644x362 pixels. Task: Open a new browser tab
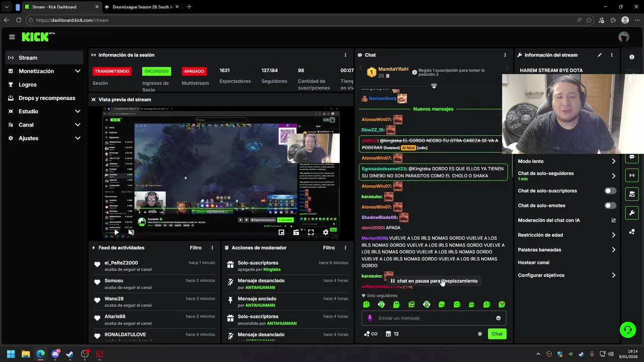tap(189, 7)
